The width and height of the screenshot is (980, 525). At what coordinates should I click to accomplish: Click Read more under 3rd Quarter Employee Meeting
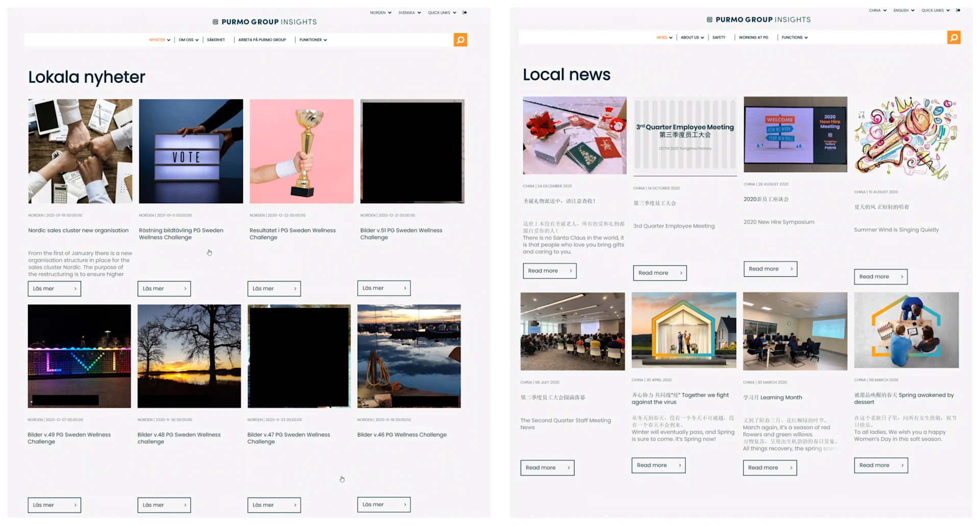click(x=660, y=273)
